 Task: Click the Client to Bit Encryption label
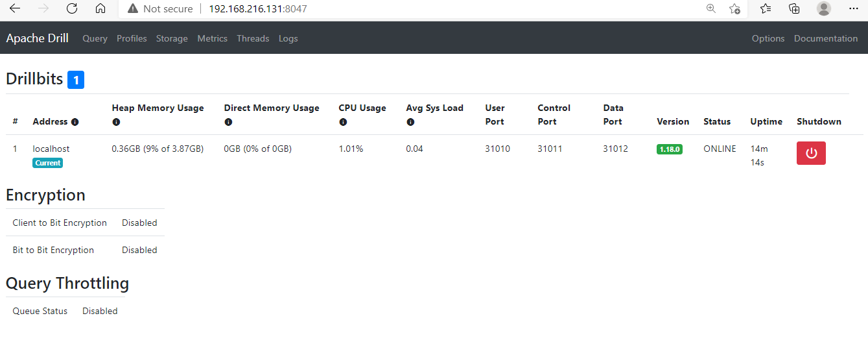point(60,223)
